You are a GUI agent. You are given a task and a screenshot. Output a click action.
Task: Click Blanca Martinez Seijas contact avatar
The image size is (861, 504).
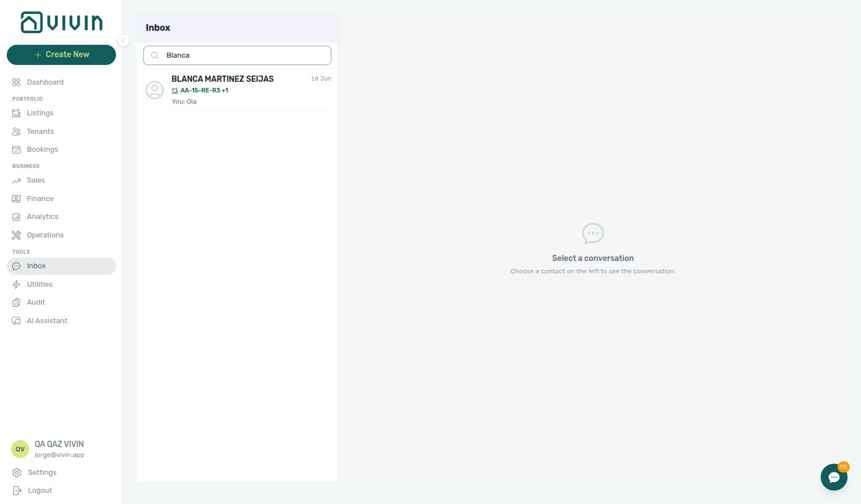pyautogui.click(x=155, y=90)
